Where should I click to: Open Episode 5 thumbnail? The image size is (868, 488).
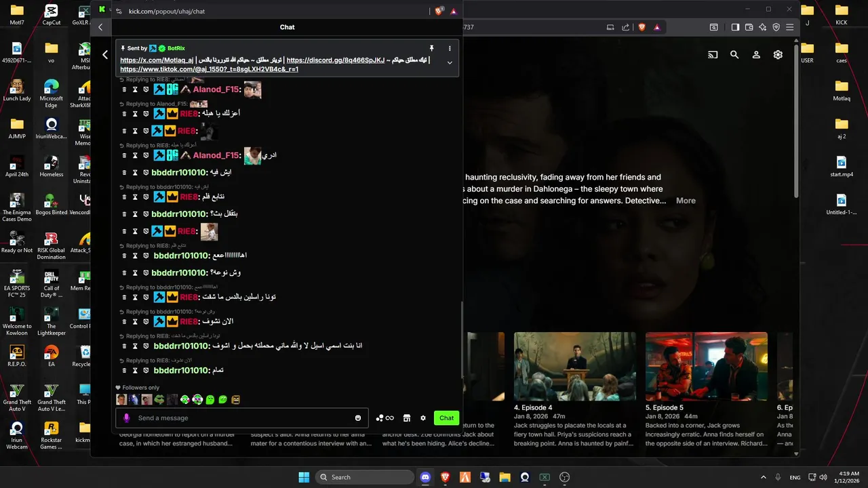coord(707,366)
